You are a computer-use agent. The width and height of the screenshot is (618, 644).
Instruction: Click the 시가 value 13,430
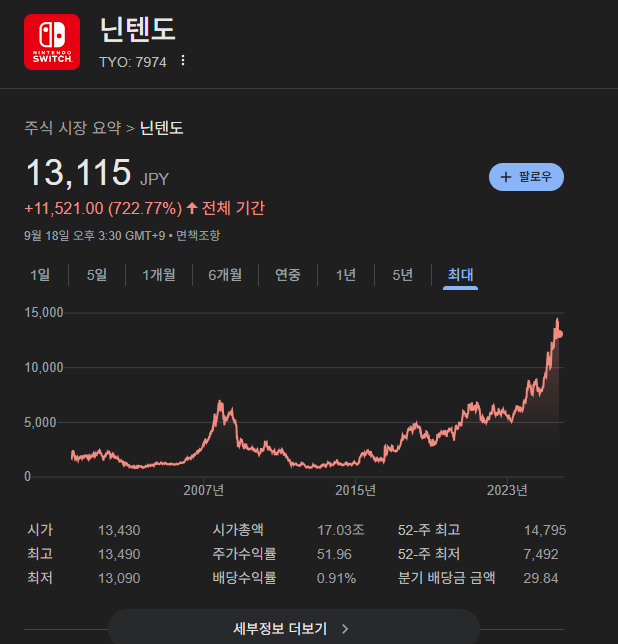click(x=119, y=530)
